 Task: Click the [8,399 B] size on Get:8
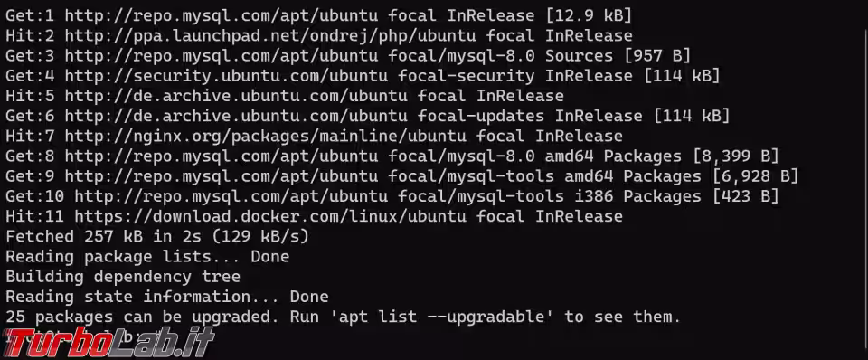pyautogui.click(x=735, y=156)
